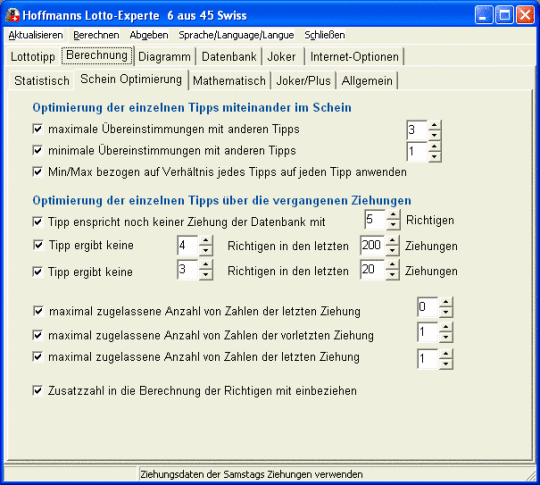Click up arrow of the 5 Richtigen spinner

[x=393, y=215]
